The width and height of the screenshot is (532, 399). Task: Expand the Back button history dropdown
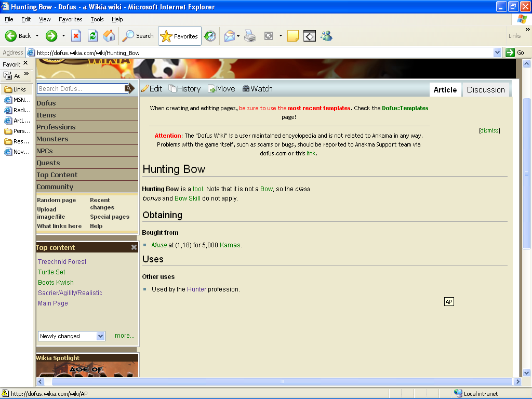pyautogui.click(x=37, y=36)
